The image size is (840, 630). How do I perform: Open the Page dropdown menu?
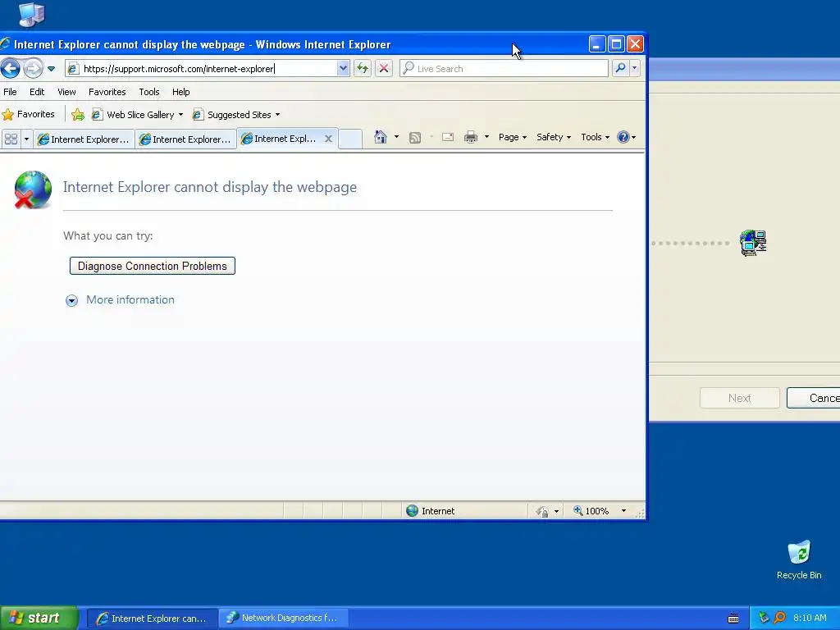coord(513,137)
